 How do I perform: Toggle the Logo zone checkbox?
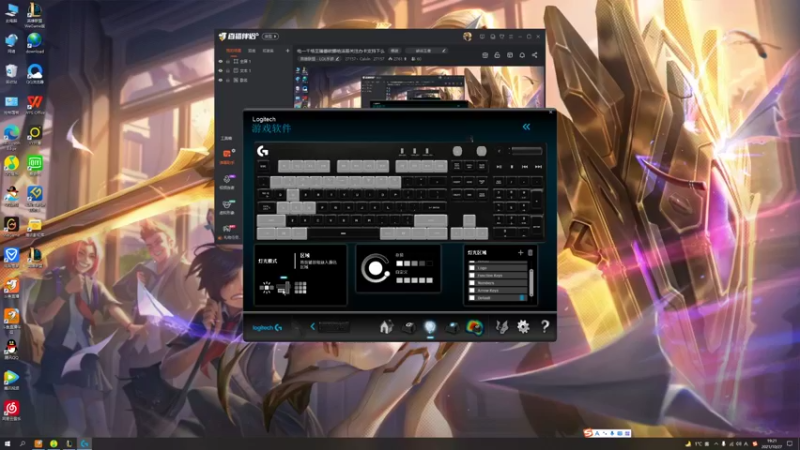pos(472,268)
